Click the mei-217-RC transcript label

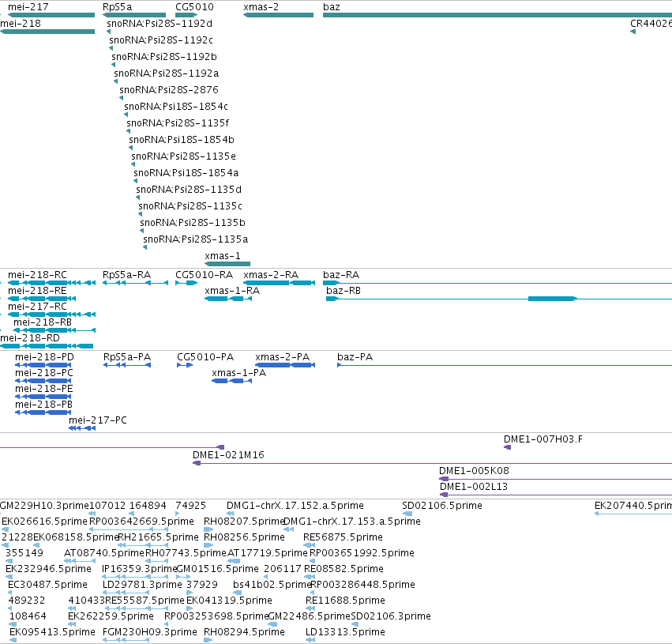37,307
